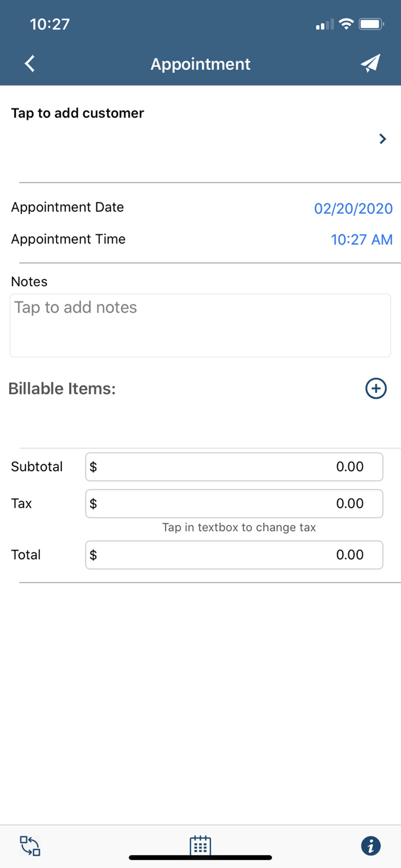Image resolution: width=401 pixels, height=868 pixels.
Task: Add a billable item with the plus icon
Action: [376, 388]
